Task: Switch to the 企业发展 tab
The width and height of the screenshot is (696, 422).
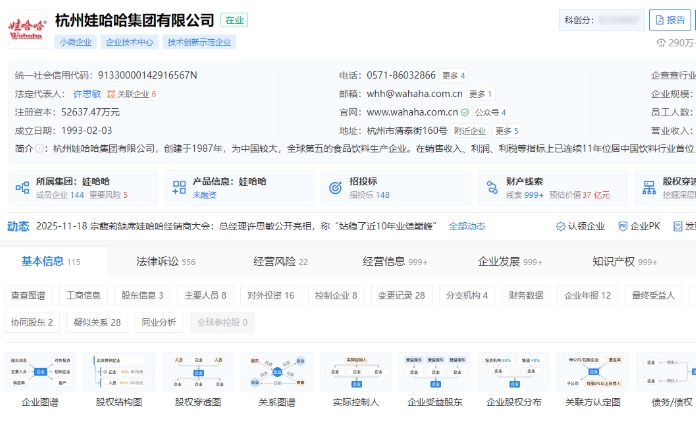Action: (510, 262)
